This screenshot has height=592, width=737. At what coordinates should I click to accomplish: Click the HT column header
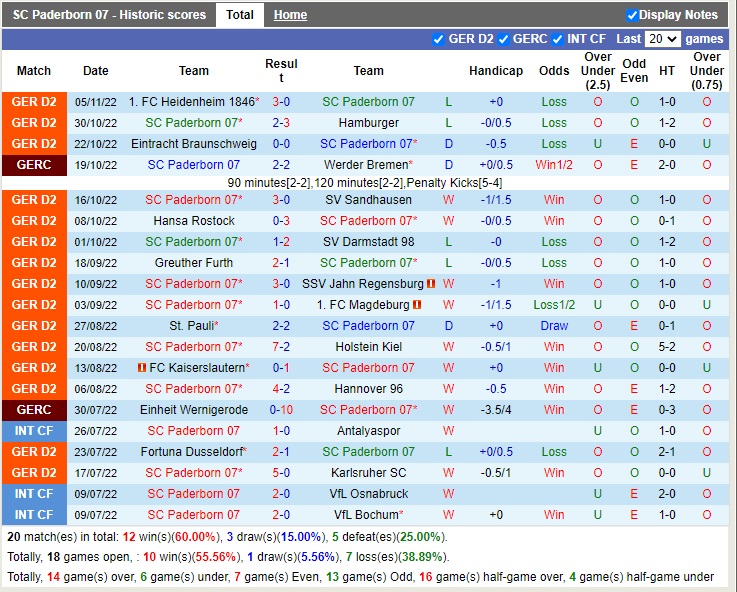pos(667,71)
